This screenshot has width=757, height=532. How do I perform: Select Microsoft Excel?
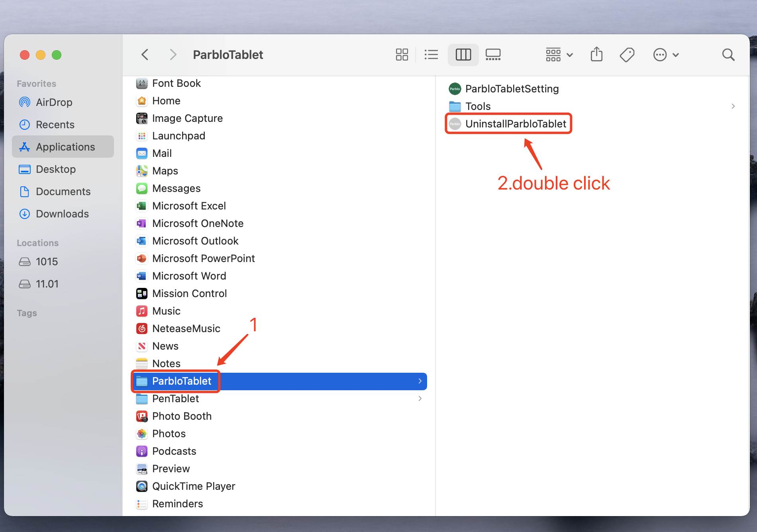(x=279, y=206)
